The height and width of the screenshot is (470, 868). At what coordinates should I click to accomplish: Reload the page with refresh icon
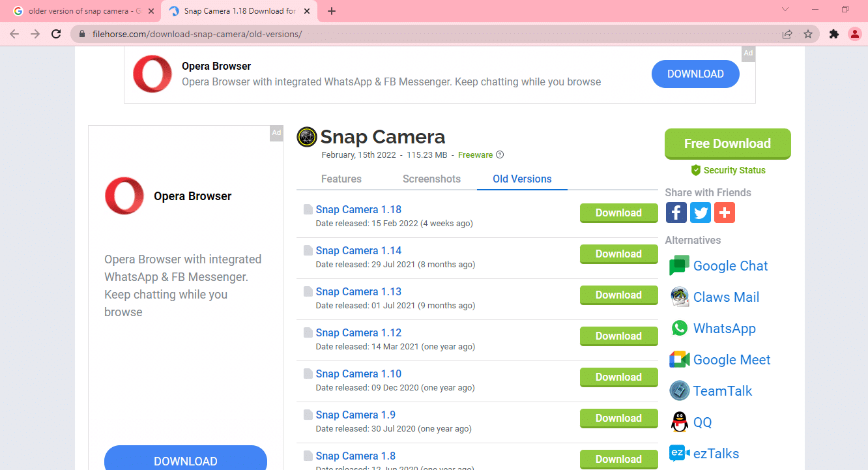[57, 34]
